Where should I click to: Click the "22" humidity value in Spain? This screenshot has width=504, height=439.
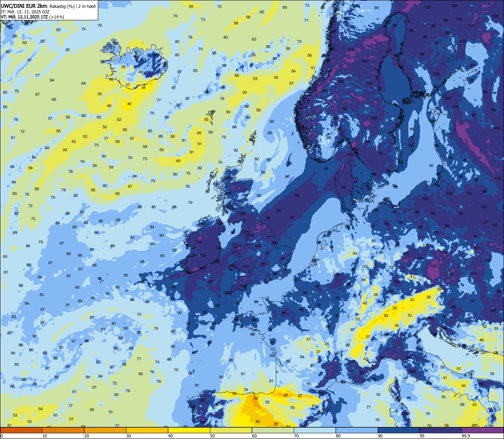[256, 398]
